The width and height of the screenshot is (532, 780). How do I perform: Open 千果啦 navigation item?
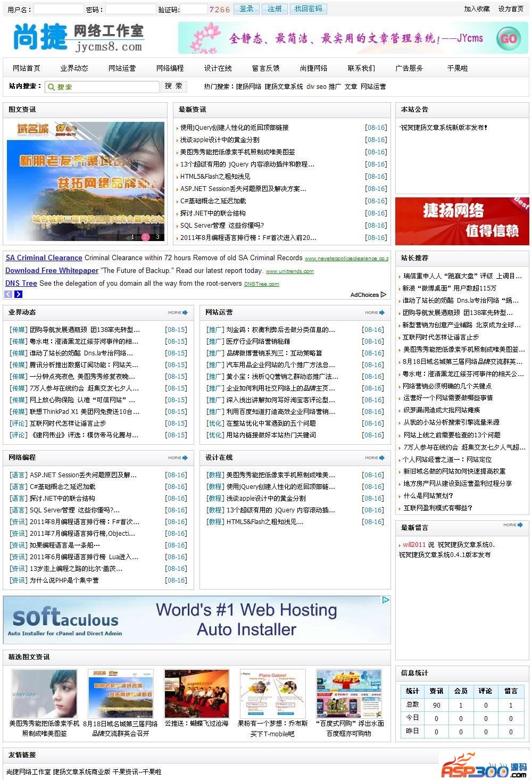pos(457,68)
